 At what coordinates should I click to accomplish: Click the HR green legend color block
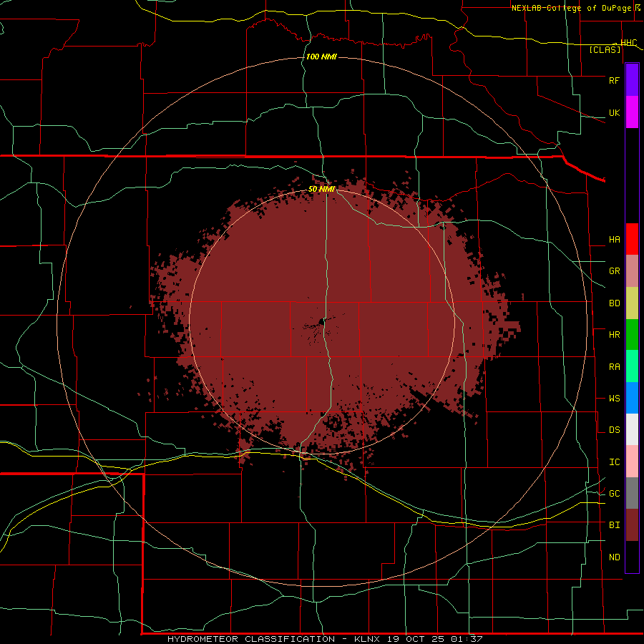click(x=632, y=335)
